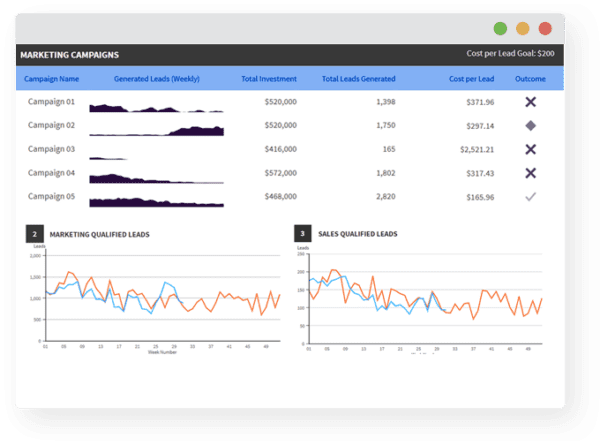This screenshot has width=600, height=445.
Task: Click the $371.96 cost per lead
Action: pos(480,102)
